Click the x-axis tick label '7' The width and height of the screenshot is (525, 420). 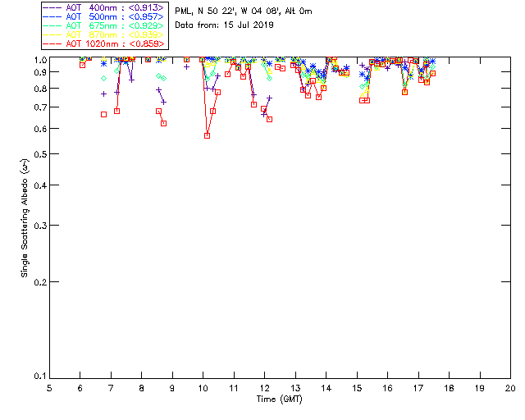pos(111,388)
